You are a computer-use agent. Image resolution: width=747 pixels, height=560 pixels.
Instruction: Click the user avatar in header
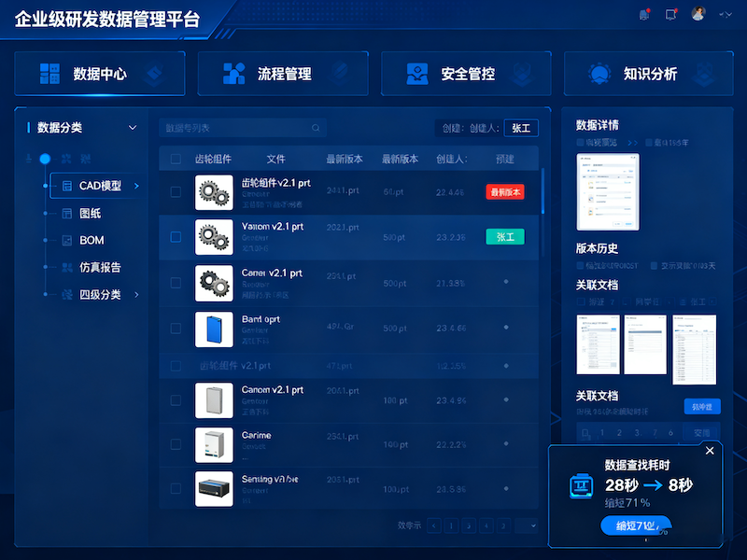[698, 14]
